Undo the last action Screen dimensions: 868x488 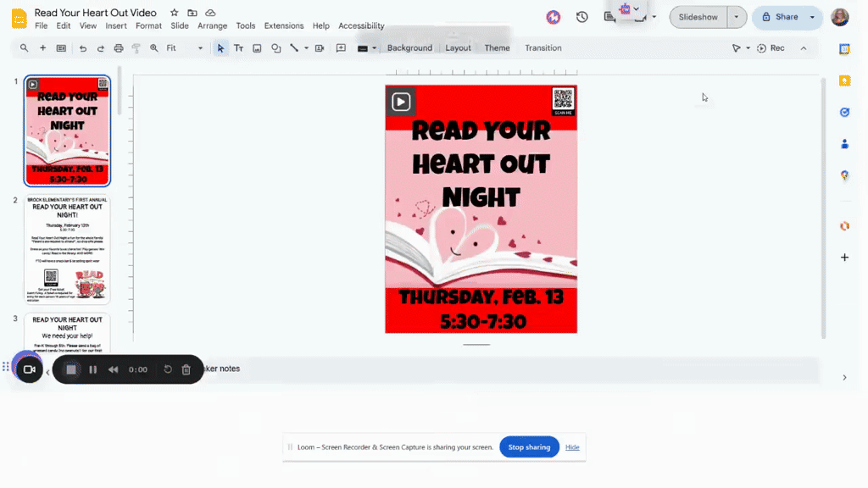point(83,48)
